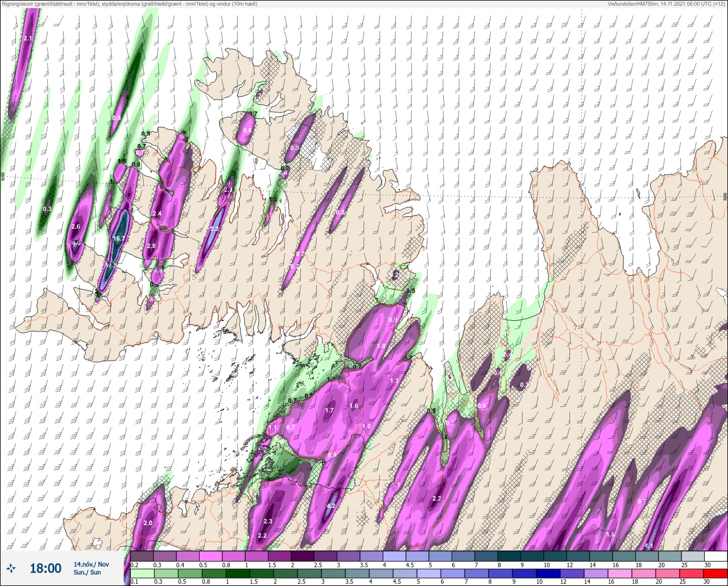
Task: Click the 2.8 precipitation value on map
Action: click(x=151, y=246)
